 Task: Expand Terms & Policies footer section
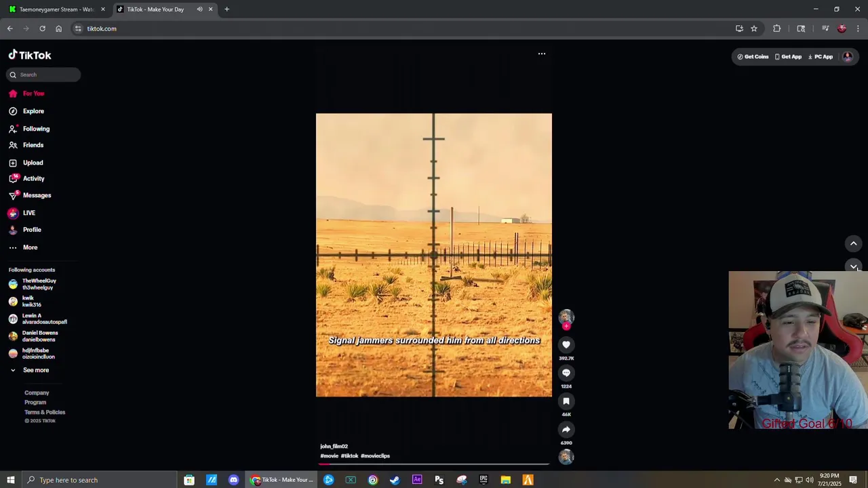tap(45, 412)
